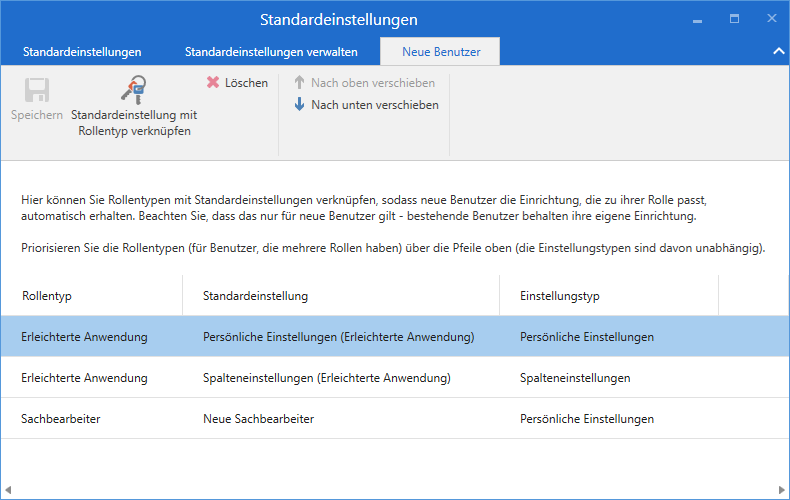Select the Sachbearbeiter row cell
Screen dimensions: 790x500
coord(60,419)
